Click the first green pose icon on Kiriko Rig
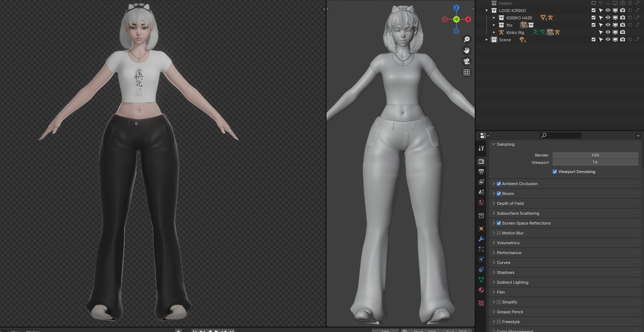 click(x=535, y=32)
